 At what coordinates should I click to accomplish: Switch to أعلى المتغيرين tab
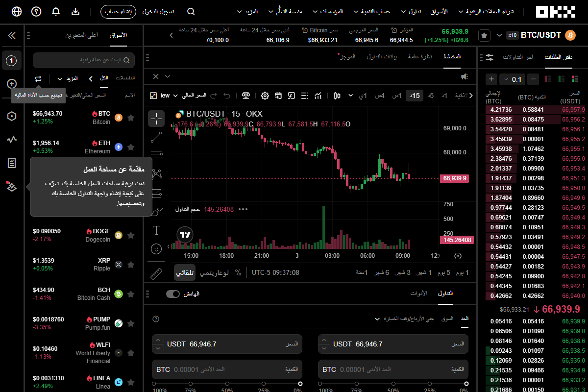click(82, 35)
